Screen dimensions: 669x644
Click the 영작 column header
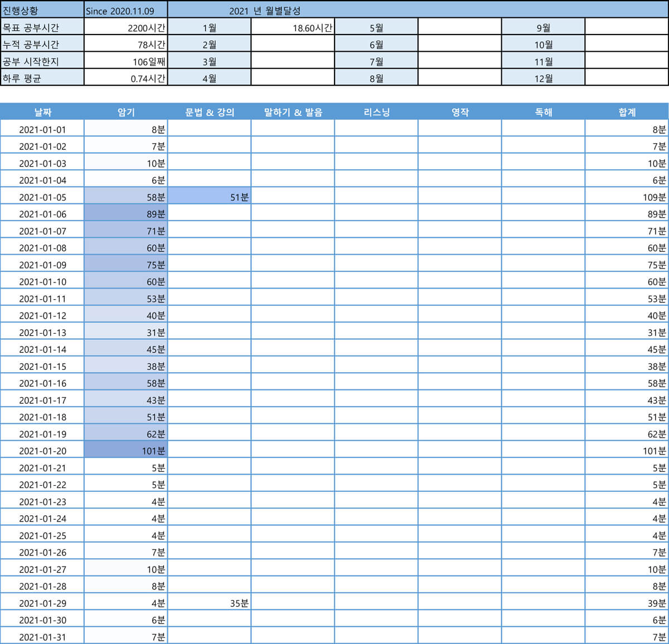(x=459, y=111)
